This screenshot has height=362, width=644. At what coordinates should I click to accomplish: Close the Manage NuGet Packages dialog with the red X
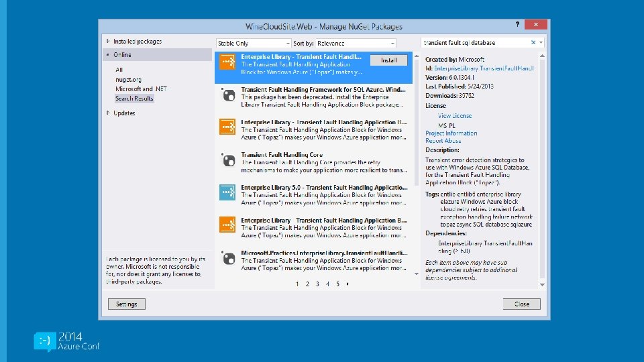(x=535, y=25)
